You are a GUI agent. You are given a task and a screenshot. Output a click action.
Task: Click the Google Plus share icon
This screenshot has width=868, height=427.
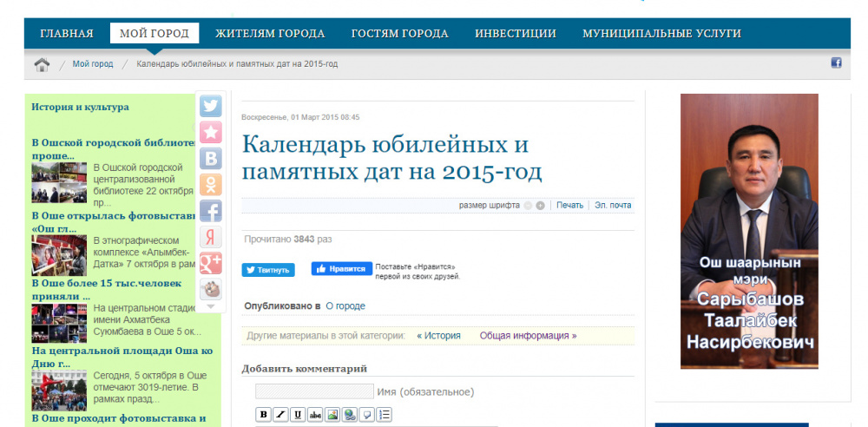(211, 263)
